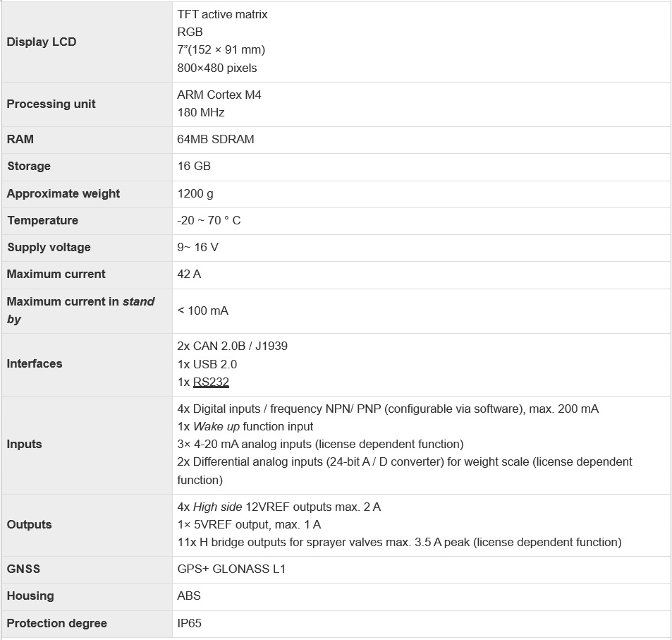This screenshot has height=640, width=672.
Task: Click the GNSS row label
Action: tap(22, 569)
